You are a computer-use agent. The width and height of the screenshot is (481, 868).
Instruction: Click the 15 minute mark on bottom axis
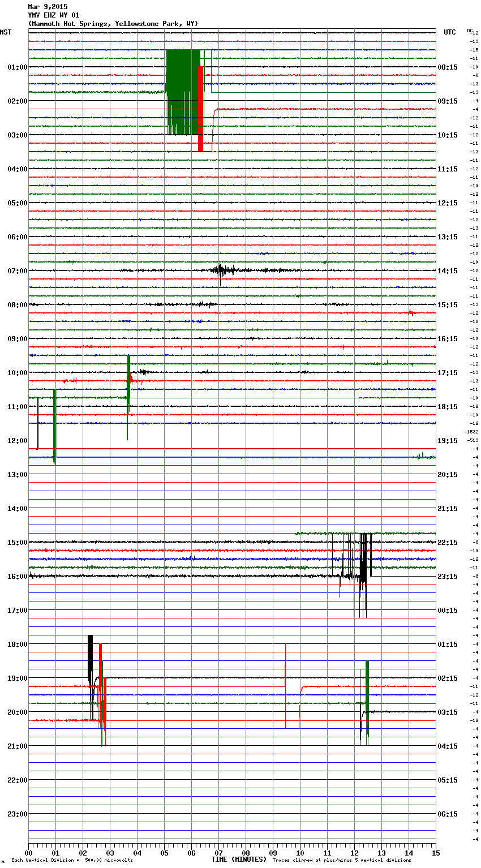435,853
